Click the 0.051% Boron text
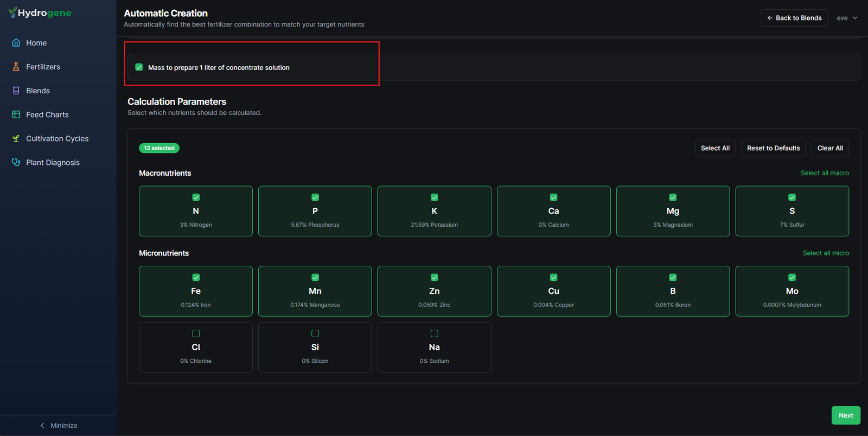868x436 pixels. click(x=673, y=305)
